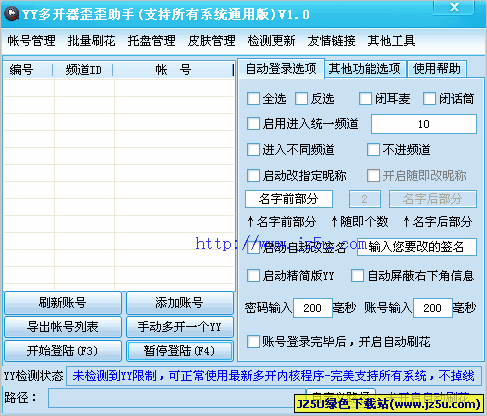This screenshot has height=416, width=487.
Task: Click the 添加账号 button
Action: point(180,303)
